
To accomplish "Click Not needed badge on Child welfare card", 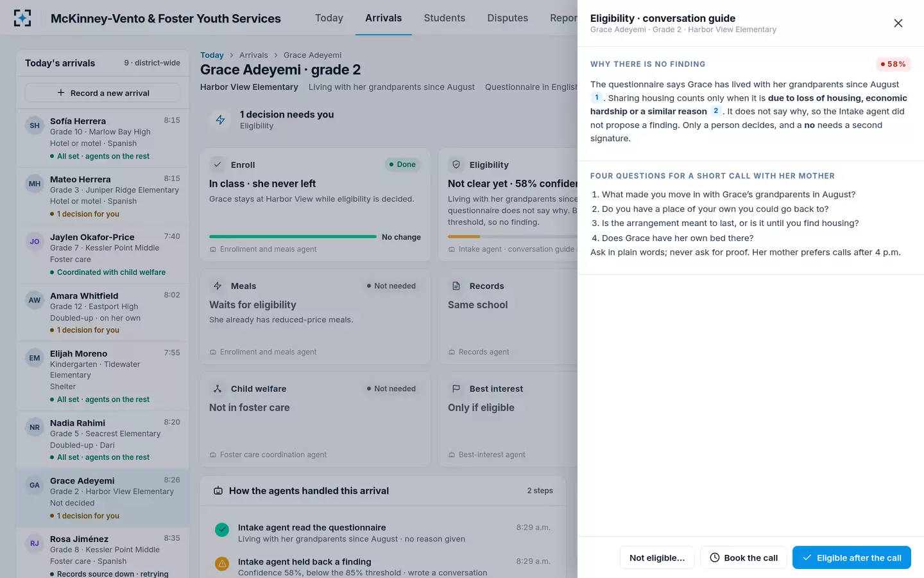I will click(x=391, y=389).
